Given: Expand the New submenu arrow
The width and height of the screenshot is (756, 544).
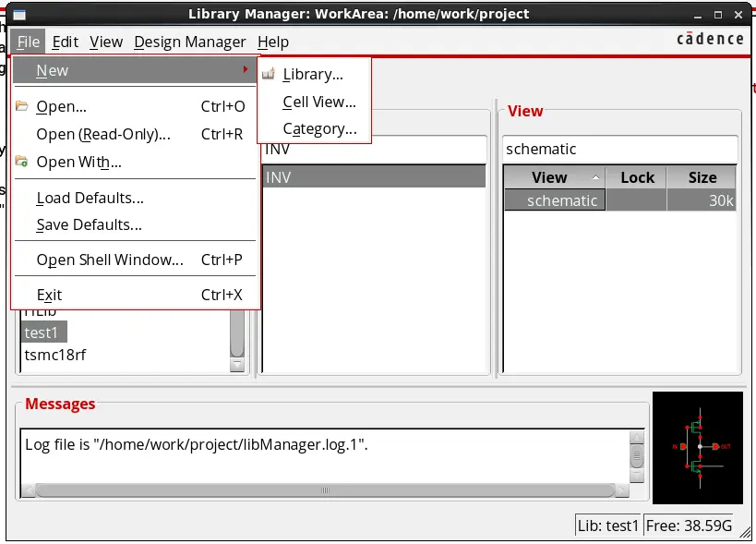Looking at the screenshot, I should click(x=246, y=69).
